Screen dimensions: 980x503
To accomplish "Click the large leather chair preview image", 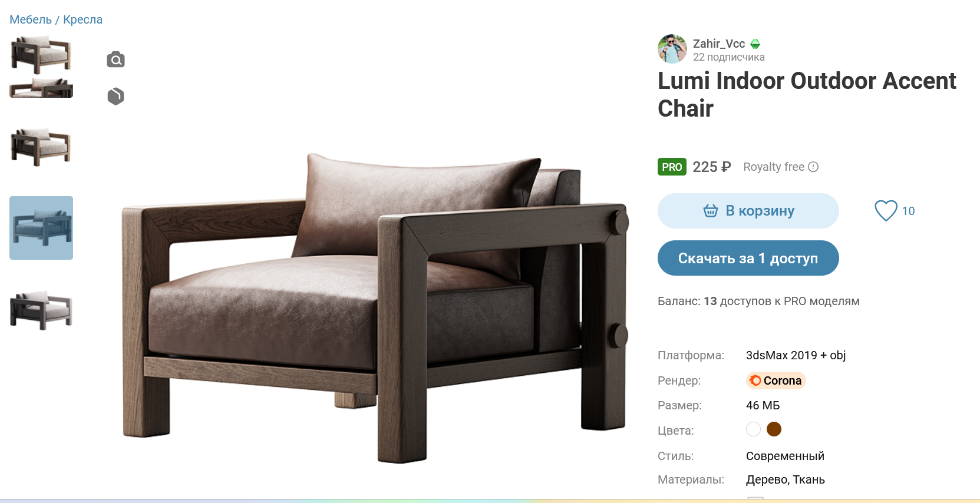I will 375,306.
